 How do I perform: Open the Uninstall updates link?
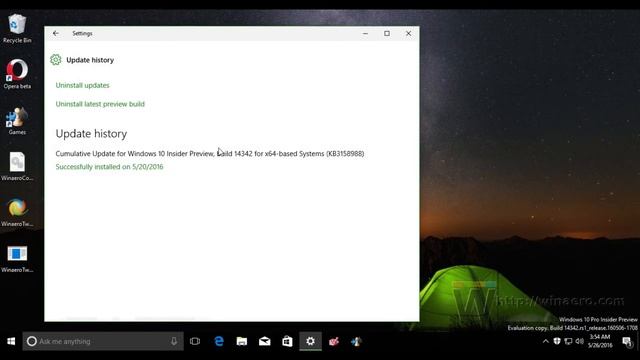[x=82, y=85]
